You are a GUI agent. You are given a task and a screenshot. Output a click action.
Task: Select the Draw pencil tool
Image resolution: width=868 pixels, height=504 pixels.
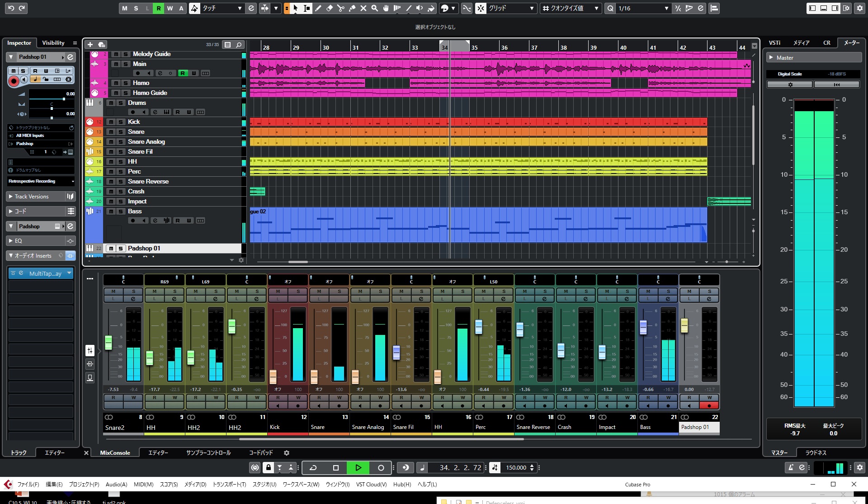coord(318,8)
